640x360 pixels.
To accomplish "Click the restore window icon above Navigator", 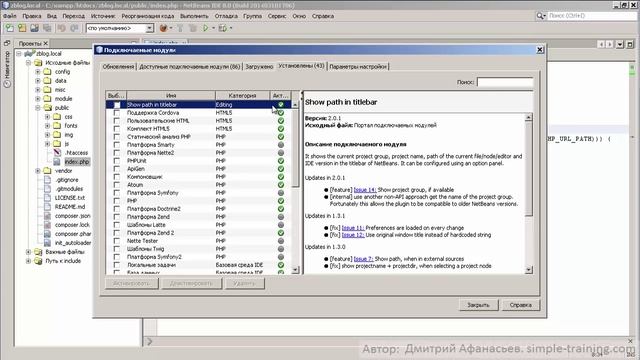I will 7,43.
